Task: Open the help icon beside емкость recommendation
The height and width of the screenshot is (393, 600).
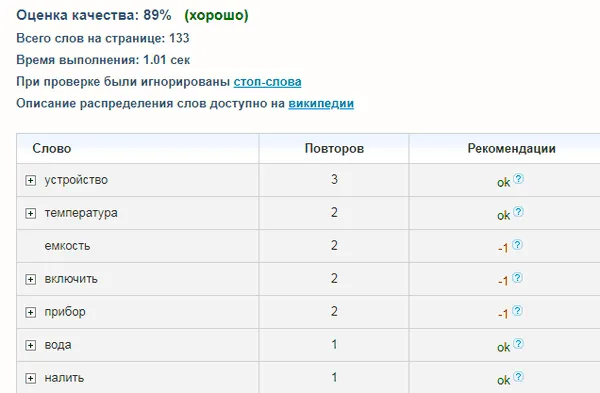Action: (x=517, y=245)
